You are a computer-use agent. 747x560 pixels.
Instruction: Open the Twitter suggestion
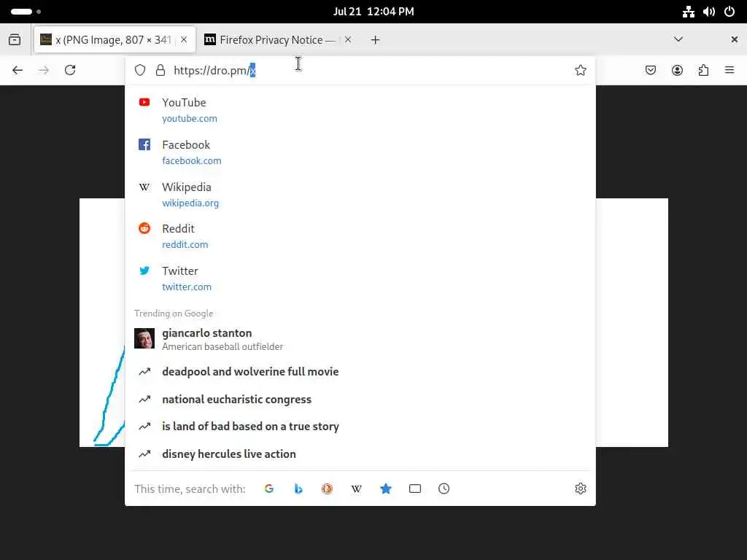pos(360,279)
